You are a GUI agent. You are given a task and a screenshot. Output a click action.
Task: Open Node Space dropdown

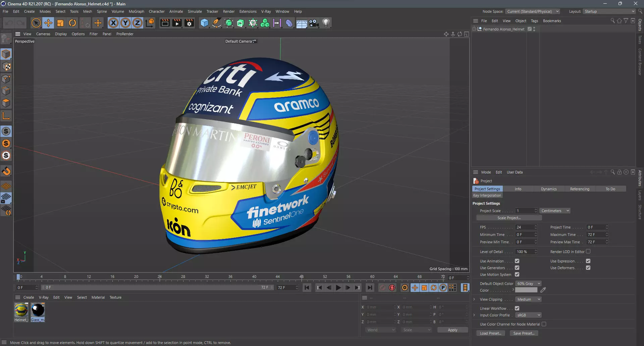(533, 11)
